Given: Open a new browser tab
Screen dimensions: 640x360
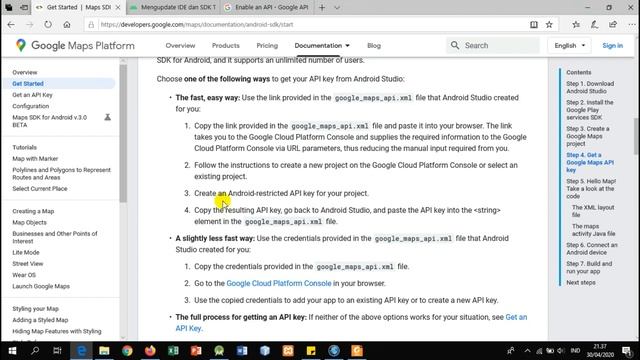Looking at the screenshot, I should (322, 7).
